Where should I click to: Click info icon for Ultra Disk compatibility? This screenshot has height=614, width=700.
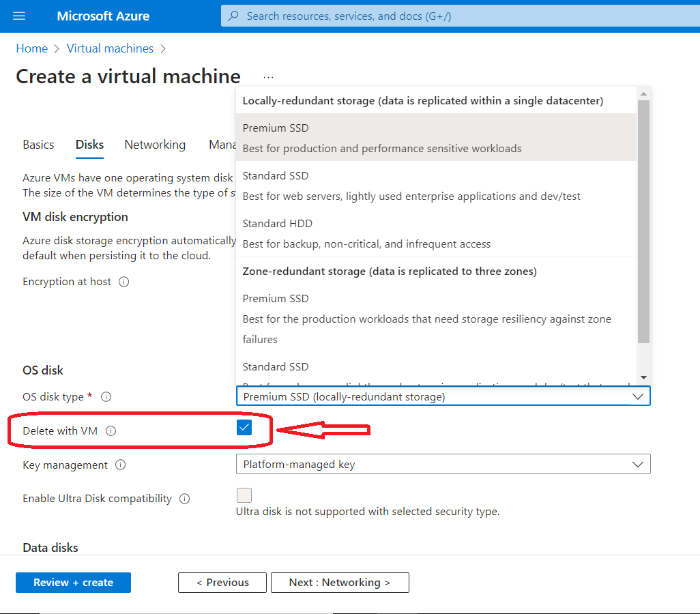184,499
